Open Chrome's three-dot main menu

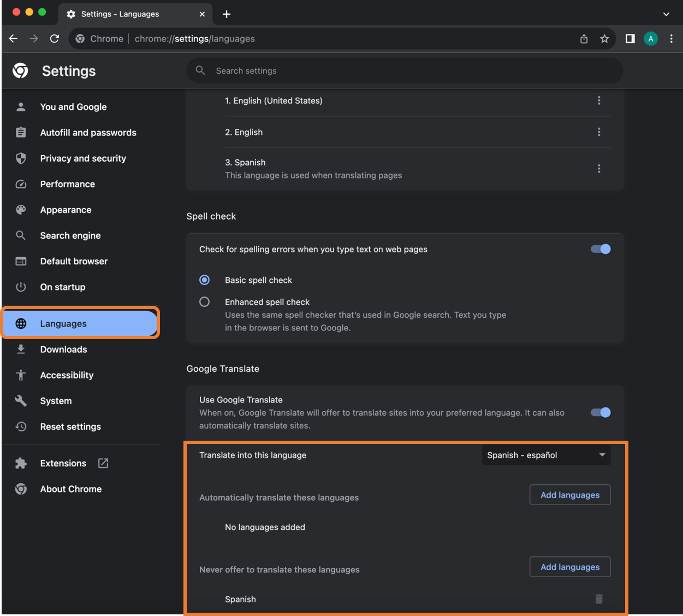click(x=672, y=38)
